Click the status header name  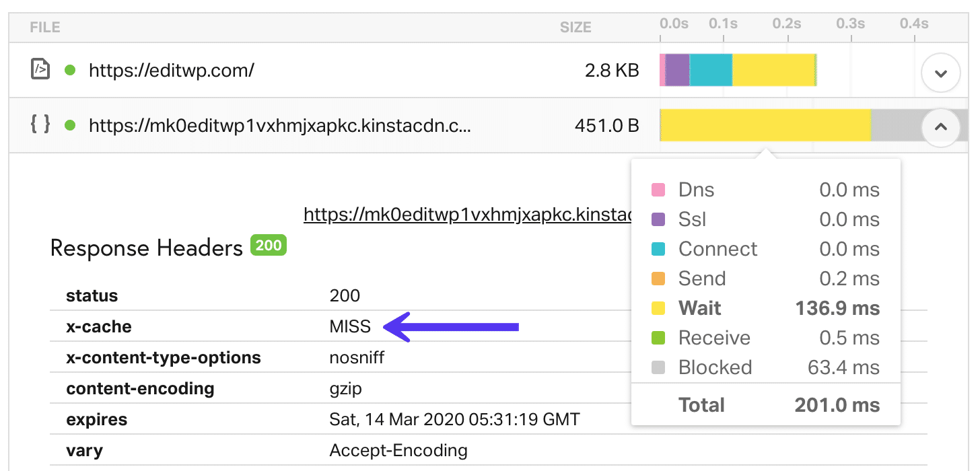pos(92,296)
